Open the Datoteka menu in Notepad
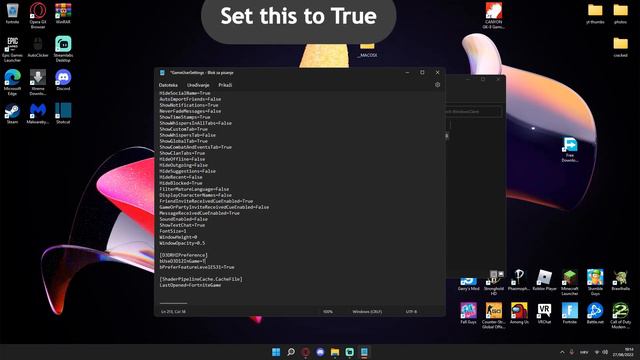Screen dimensions: 640x360 click(x=168, y=85)
